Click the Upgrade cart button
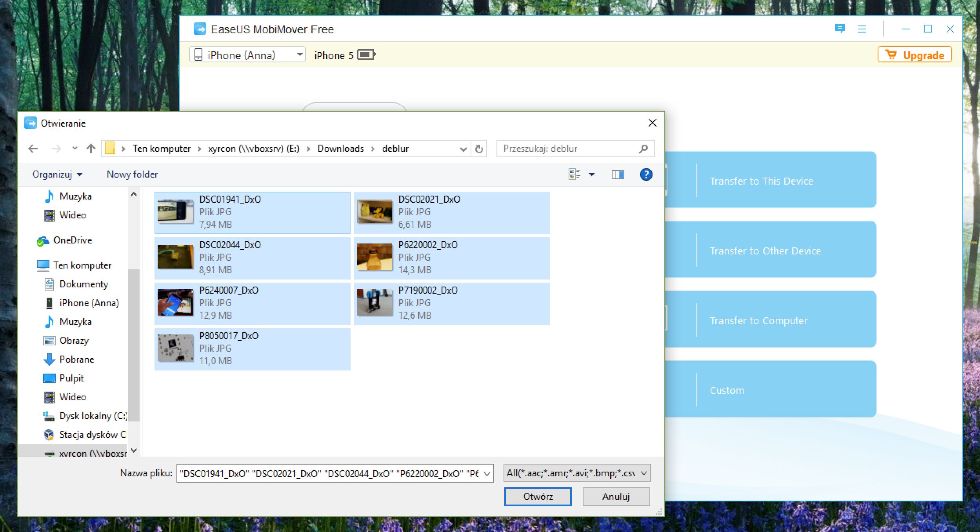The height and width of the screenshot is (532, 980). tap(914, 55)
